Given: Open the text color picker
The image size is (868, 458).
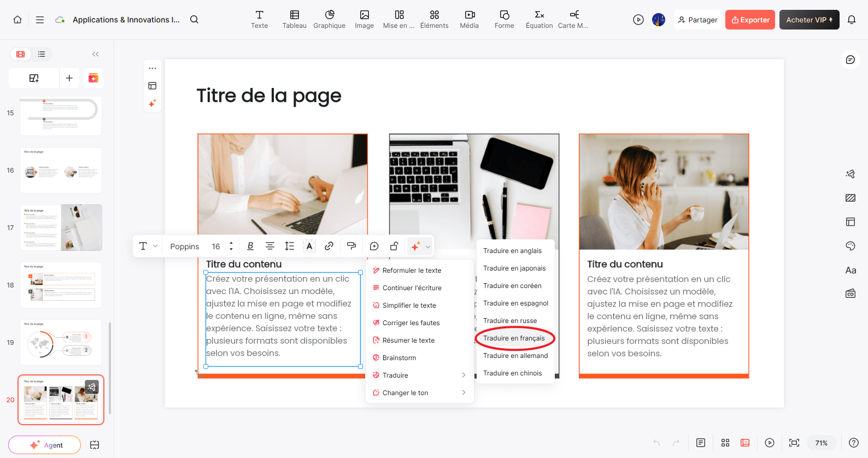Looking at the screenshot, I should click(309, 246).
